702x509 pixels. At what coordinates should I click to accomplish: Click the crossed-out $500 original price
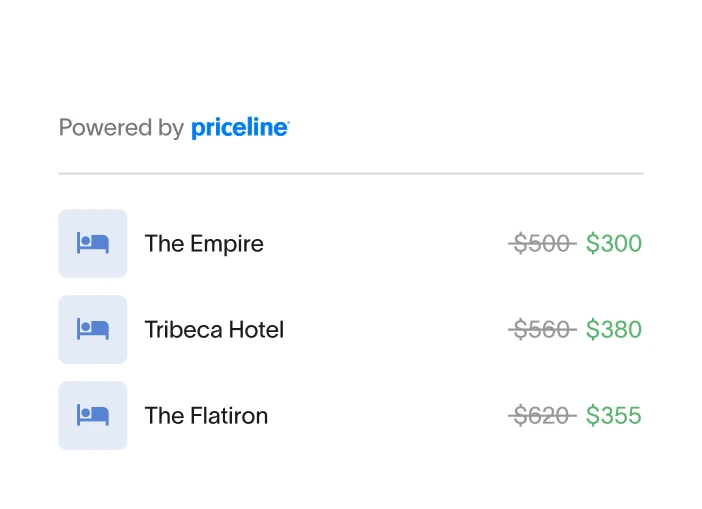click(x=542, y=243)
